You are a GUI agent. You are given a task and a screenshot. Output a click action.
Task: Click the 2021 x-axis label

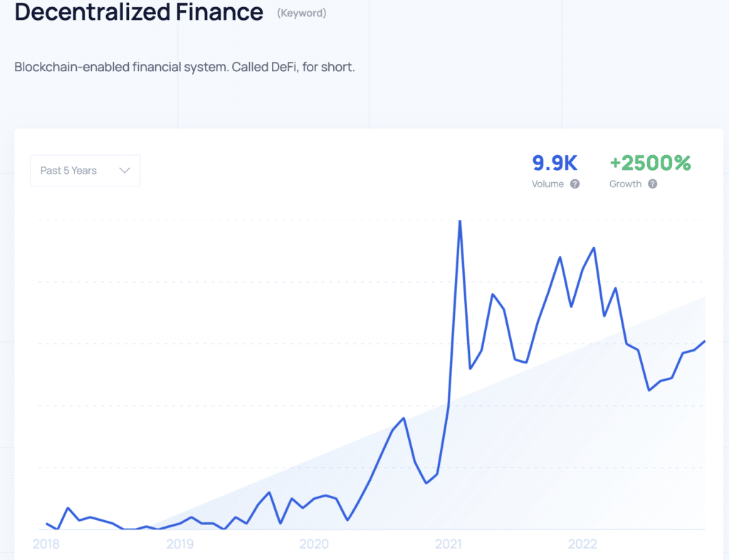click(448, 544)
